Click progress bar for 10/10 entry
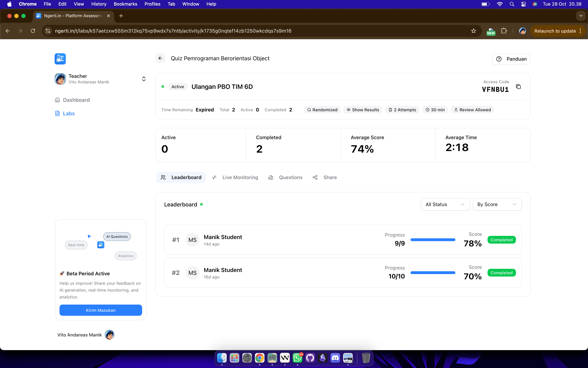The image size is (588, 368). (x=433, y=273)
